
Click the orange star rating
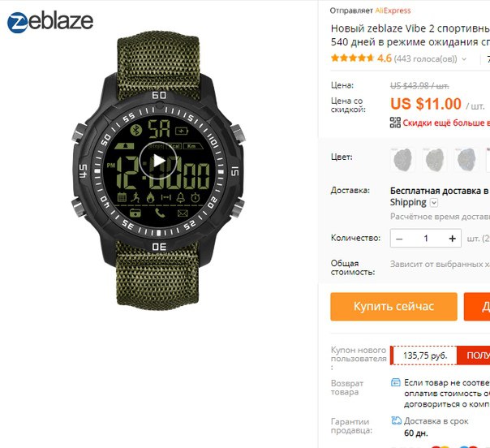coord(352,58)
